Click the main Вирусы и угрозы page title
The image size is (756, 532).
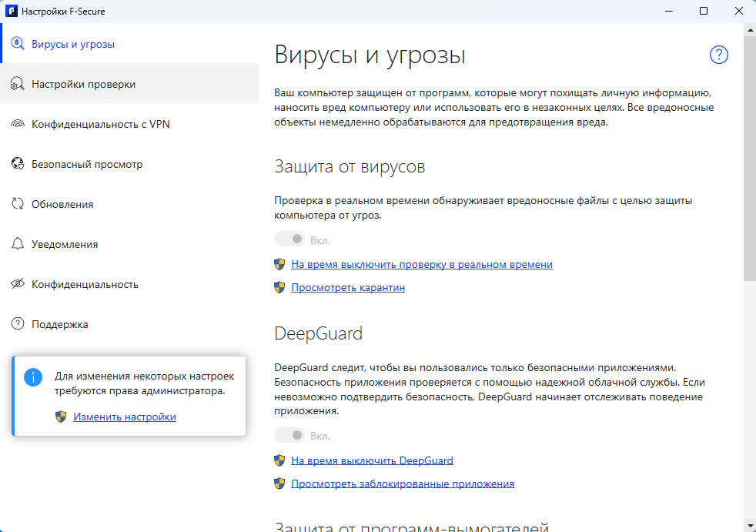click(x=370, y=55)
